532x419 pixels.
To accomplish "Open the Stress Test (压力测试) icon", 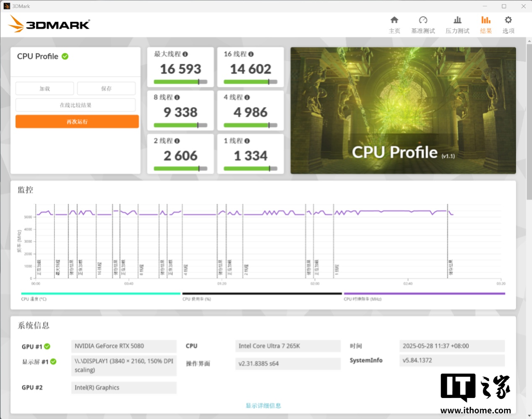I will point(457,20).
